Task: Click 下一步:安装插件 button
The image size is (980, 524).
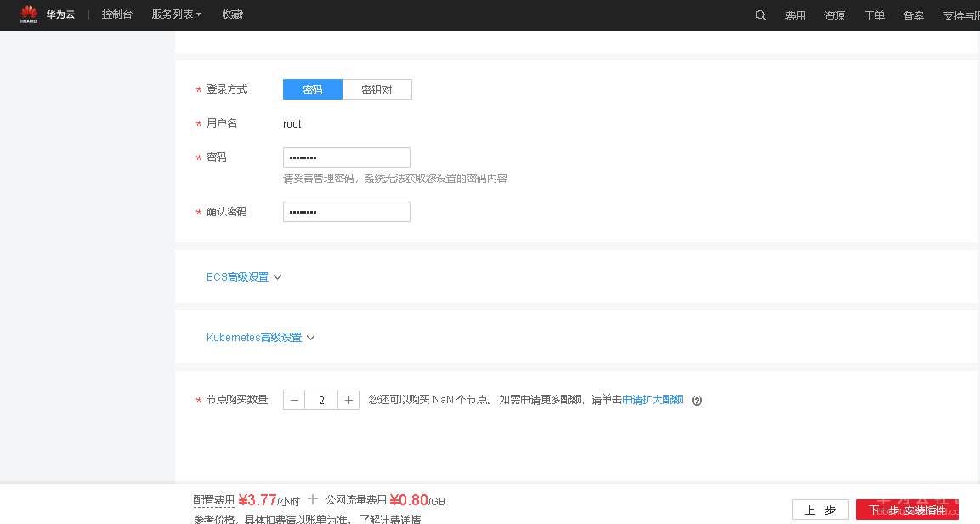Action: (x=907, y=510)
